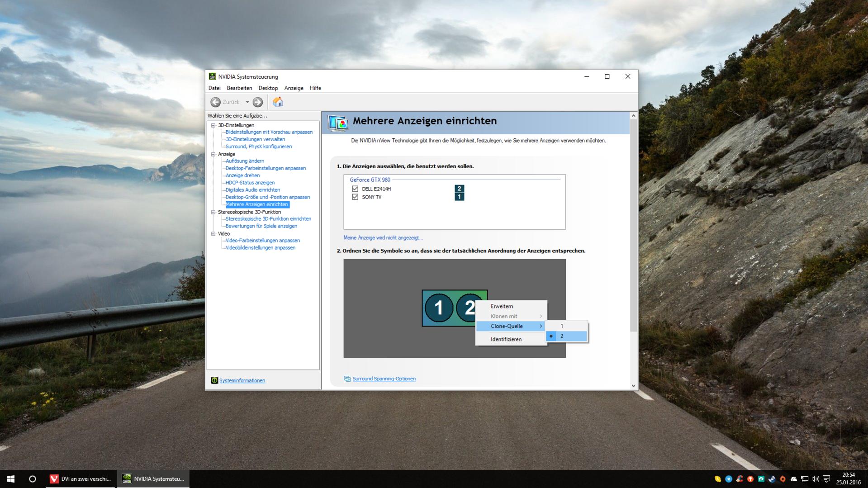Open Digitales Audio einrichten
Image resolution: width=868 pixels, height=488 pixels.
pyautogui.click(x=253, y=190)
